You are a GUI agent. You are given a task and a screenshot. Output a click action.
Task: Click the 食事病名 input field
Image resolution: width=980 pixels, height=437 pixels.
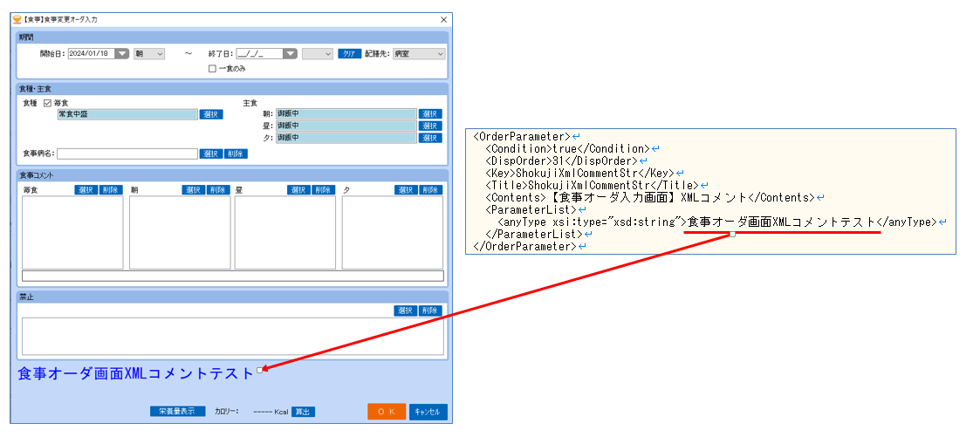point(127,154)
